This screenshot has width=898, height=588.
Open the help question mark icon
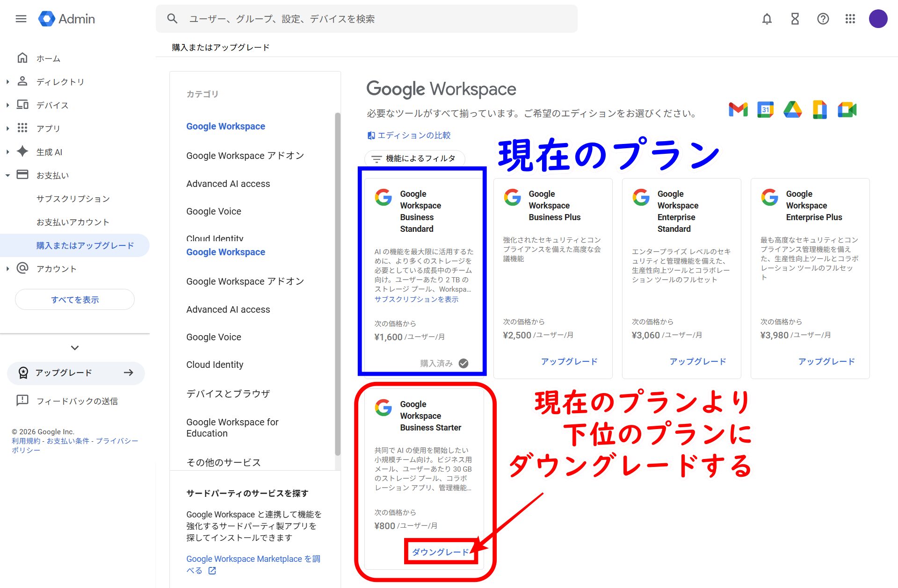click(x=823, y=19)
